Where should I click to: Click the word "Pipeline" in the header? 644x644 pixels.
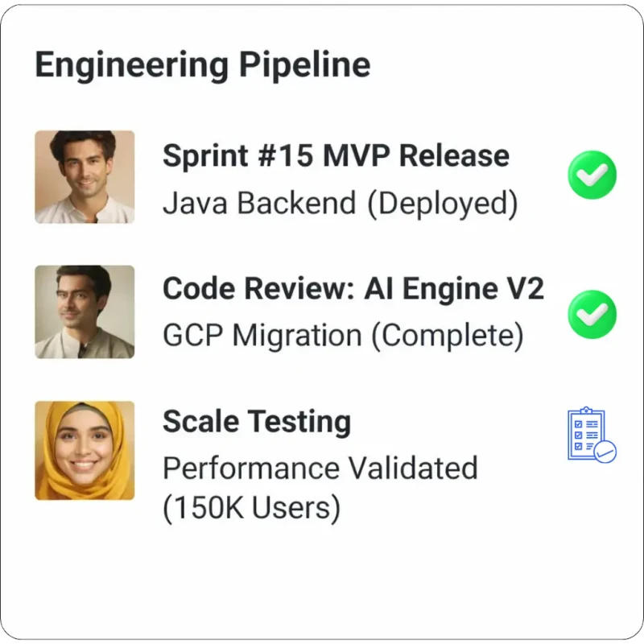click(x=304, y=65)
